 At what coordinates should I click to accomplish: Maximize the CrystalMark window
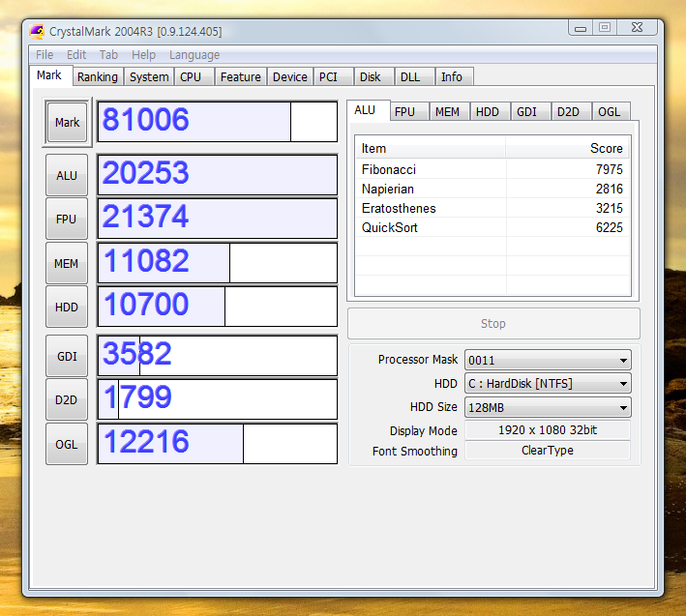coord(605,27)
